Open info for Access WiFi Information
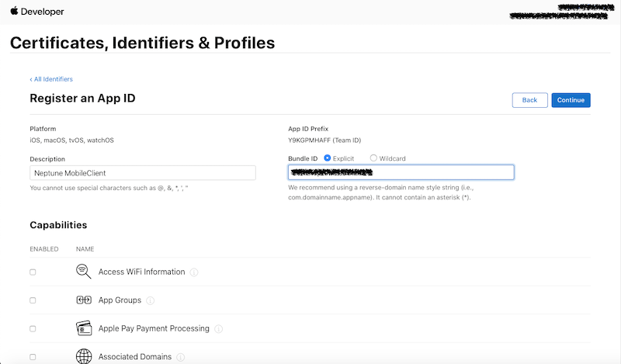The width and height of the screenshot is (621, 364). pos(193,272)
